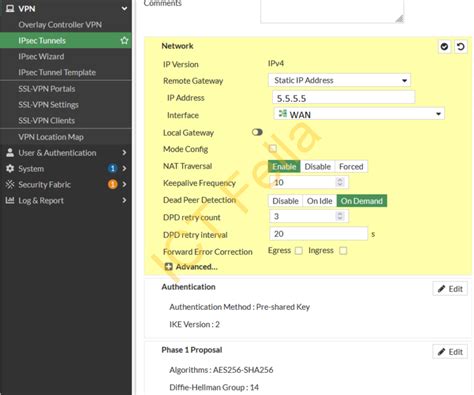This screenshot has height=395, width=474.
Task: Open the SSL-VPN Settings menu item
Action: (x=48, y=105)
